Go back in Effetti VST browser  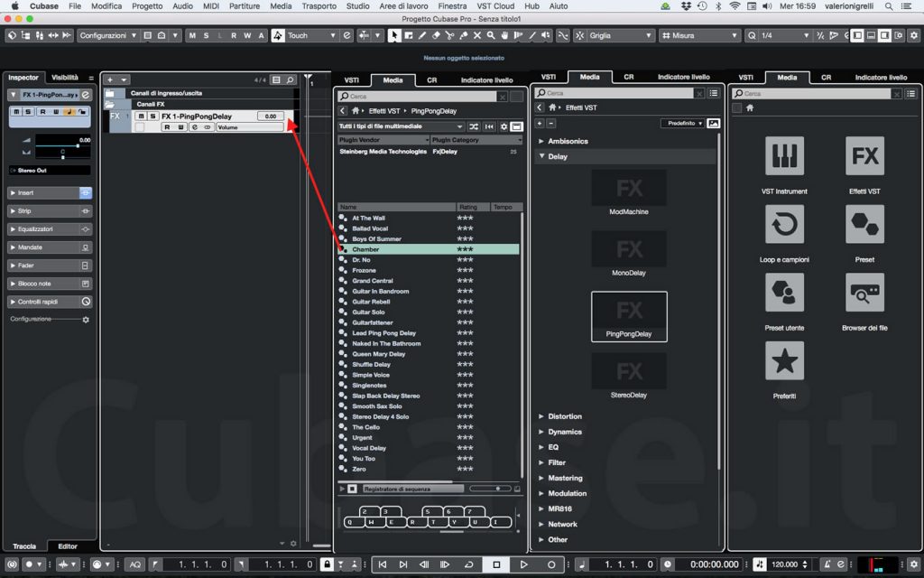click(540, 107)
